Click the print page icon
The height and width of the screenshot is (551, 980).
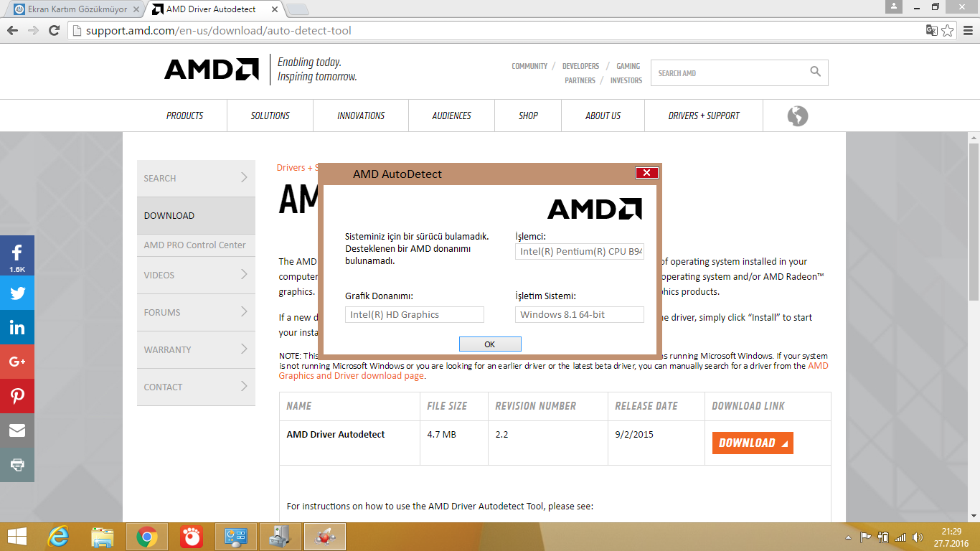(x=17, y=464)
